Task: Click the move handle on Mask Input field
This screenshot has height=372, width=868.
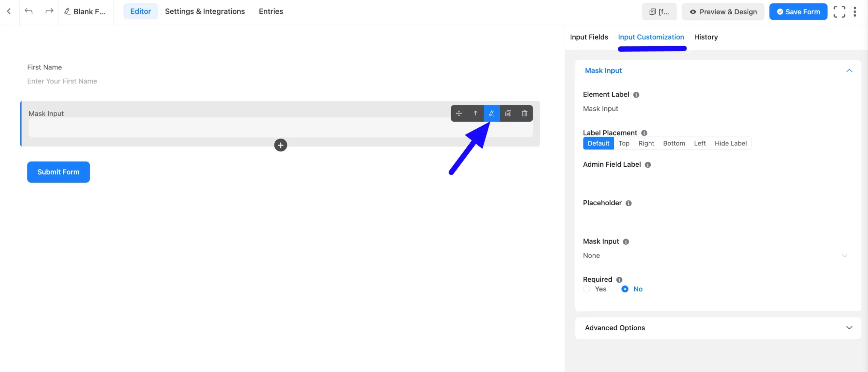Action: tap(459, 113)
